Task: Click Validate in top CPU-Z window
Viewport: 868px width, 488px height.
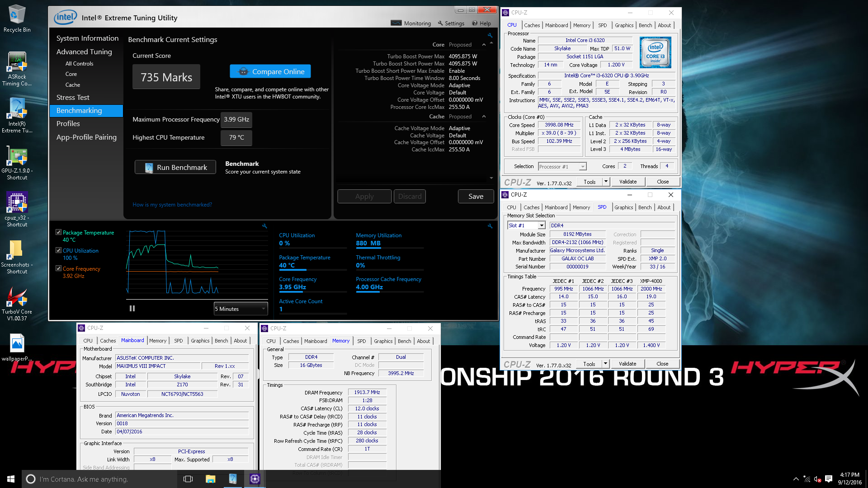Action: [x=628, y=182]
